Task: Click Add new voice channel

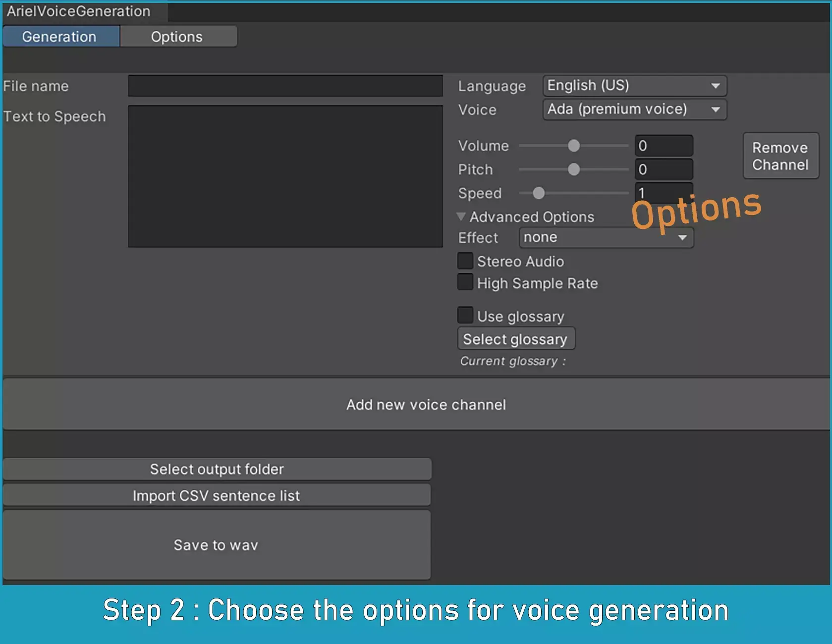Action: [x=425, y=404]
